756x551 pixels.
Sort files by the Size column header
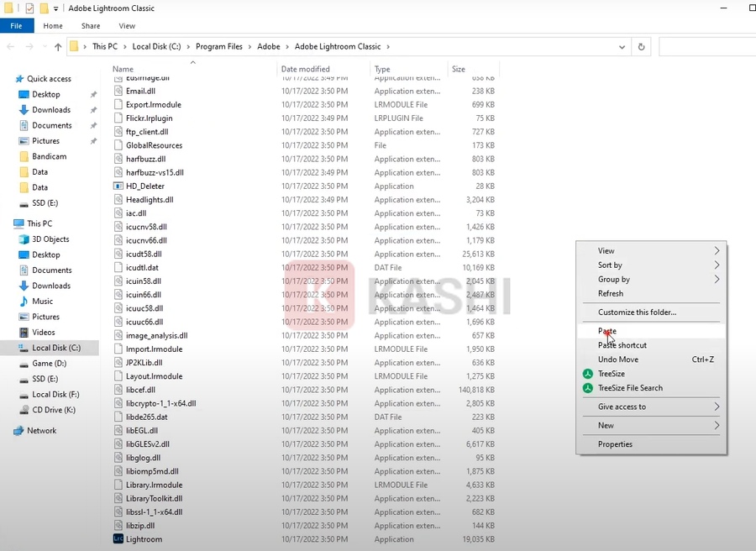coord(459,68)
